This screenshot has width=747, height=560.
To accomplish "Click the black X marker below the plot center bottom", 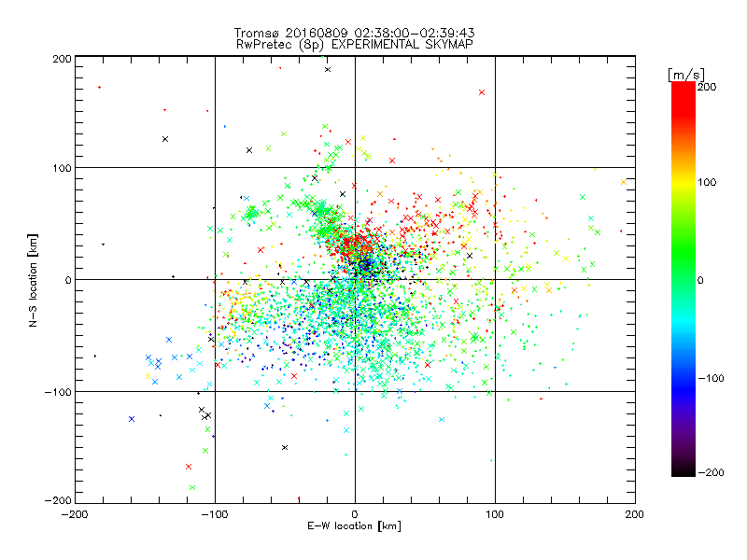I will [x=285, y=448].
